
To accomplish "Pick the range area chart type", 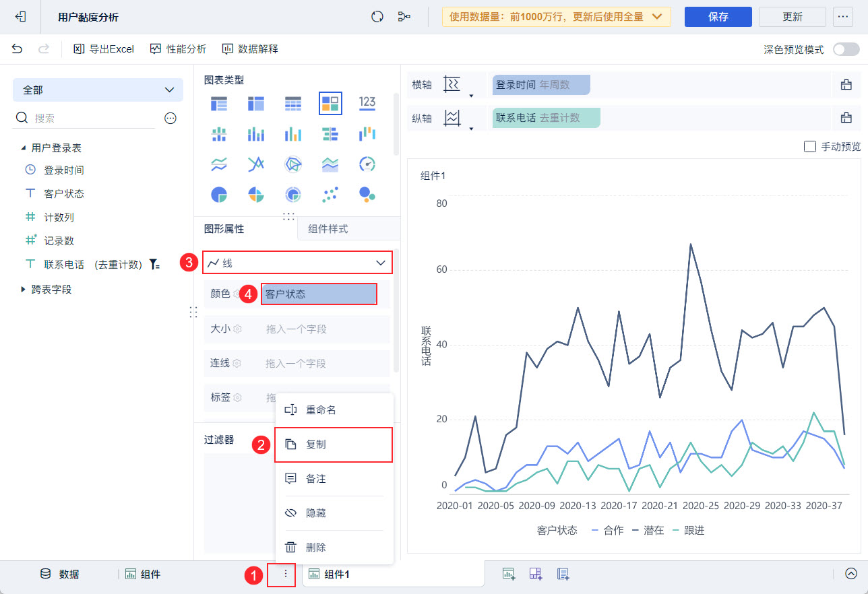I will [330, 164].
